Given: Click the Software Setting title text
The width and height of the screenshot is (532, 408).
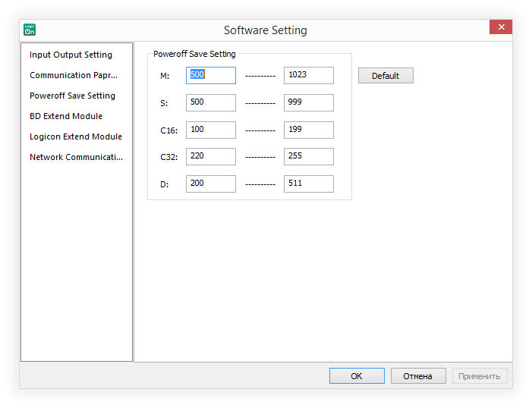Looking at the screenshot, I should pos(266,30).
